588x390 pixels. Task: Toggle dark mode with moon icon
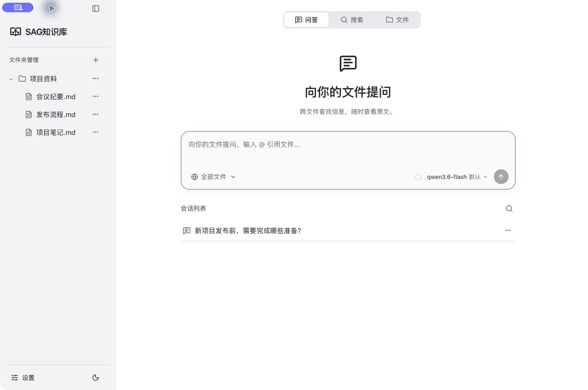pyautogui.click(x=96, y=378)
